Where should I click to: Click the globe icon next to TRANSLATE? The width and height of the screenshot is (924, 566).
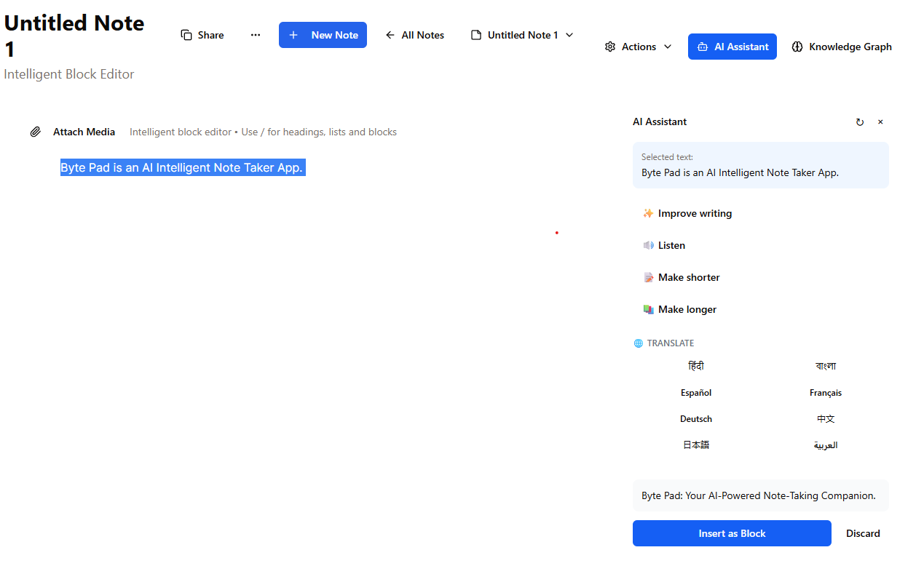click(639, 343)
